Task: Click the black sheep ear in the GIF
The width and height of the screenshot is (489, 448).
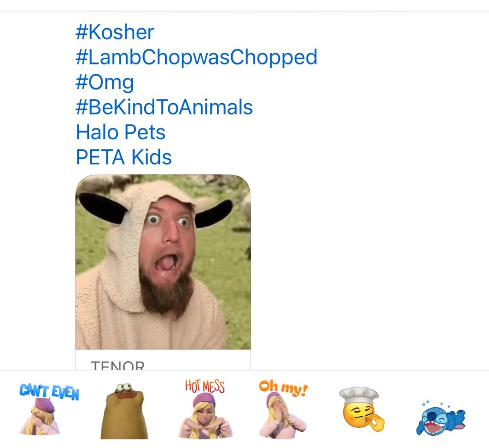Action: pyautogui.click(x=102, y=208)
